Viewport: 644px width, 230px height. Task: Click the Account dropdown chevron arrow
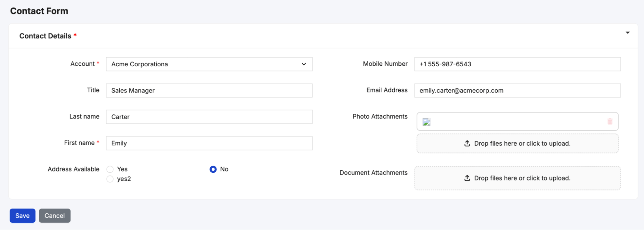(x=304, y=64)
